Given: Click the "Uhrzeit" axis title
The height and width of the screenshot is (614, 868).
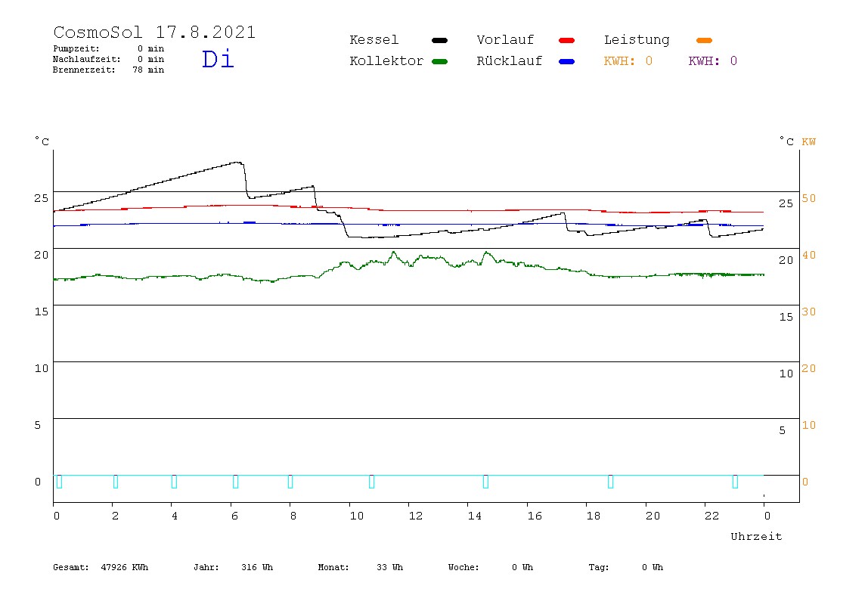Looking at the screenshot, I should click(756, 536).
